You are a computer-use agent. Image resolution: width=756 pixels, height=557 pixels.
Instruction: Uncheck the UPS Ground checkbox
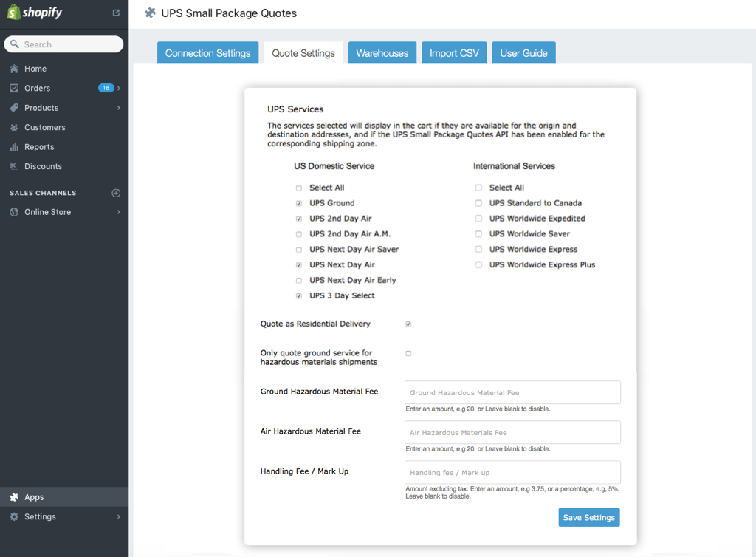click(298, 203)
